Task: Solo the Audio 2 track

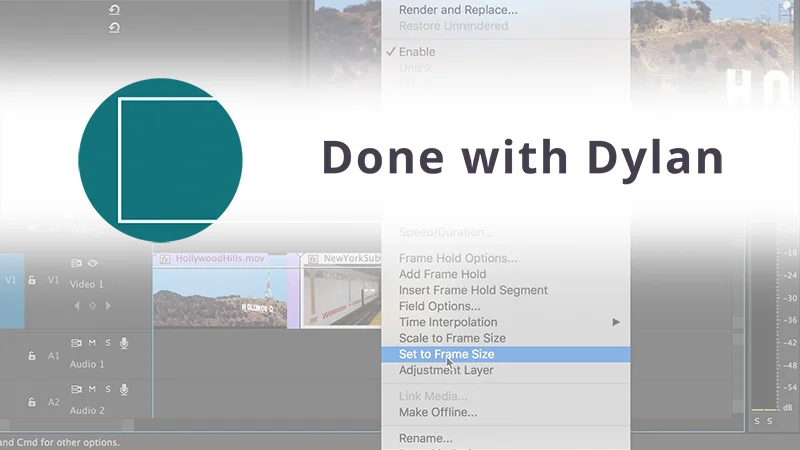Action: [108, 389]
